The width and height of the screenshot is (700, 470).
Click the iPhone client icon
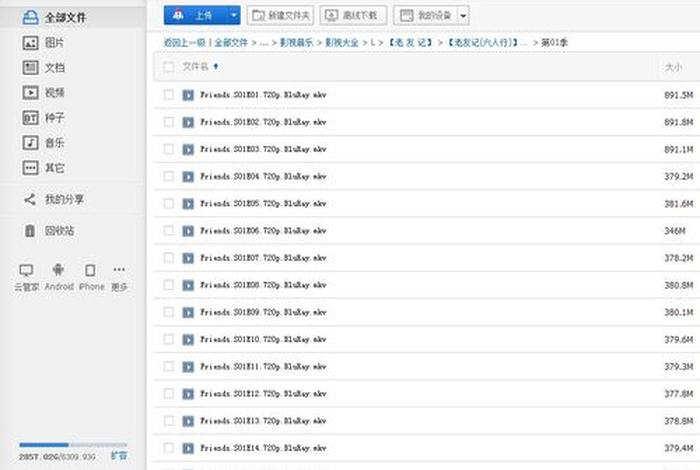tap(90, 270)
